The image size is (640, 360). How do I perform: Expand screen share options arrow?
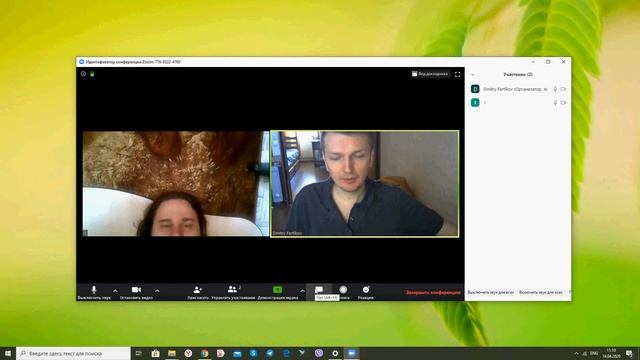click(x=302, y=291)
